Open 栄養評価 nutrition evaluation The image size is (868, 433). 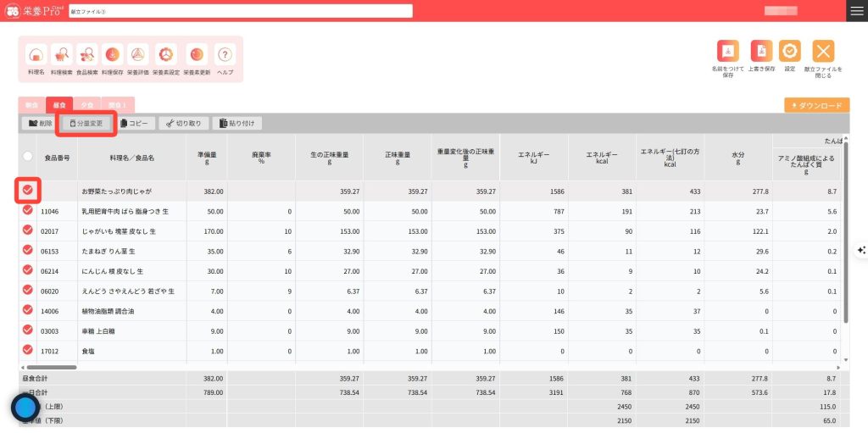tap(137, 55)
